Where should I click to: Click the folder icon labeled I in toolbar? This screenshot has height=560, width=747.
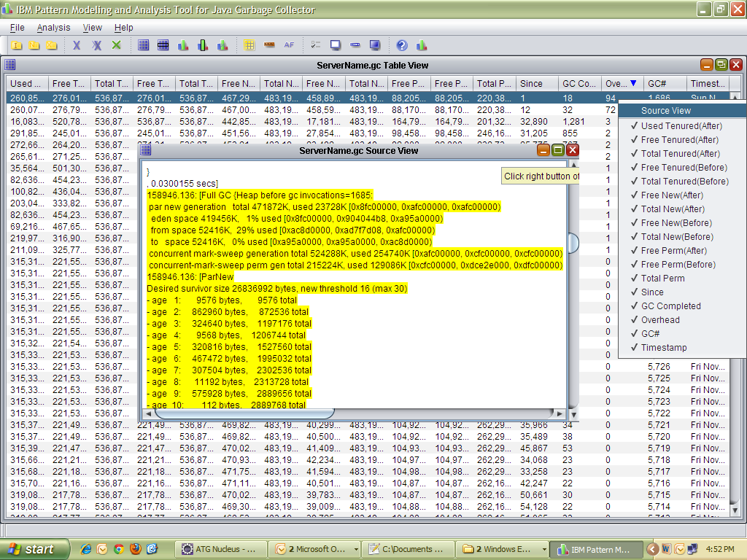17,45
